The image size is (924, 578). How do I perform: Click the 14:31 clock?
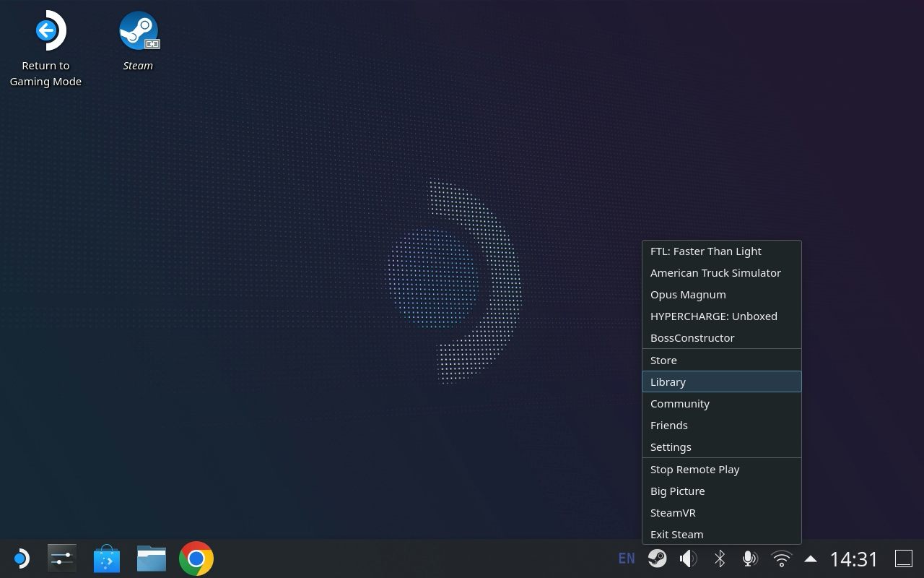pyautogui.click(x=854, y=558)
